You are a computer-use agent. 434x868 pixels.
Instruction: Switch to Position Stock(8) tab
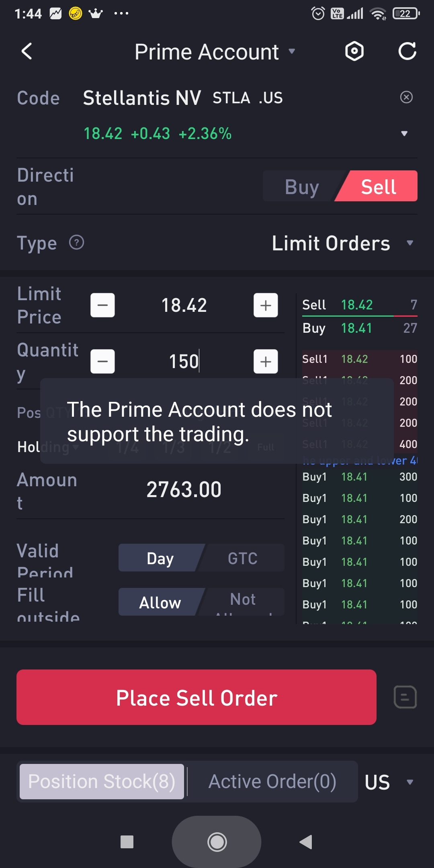(102, 782)
